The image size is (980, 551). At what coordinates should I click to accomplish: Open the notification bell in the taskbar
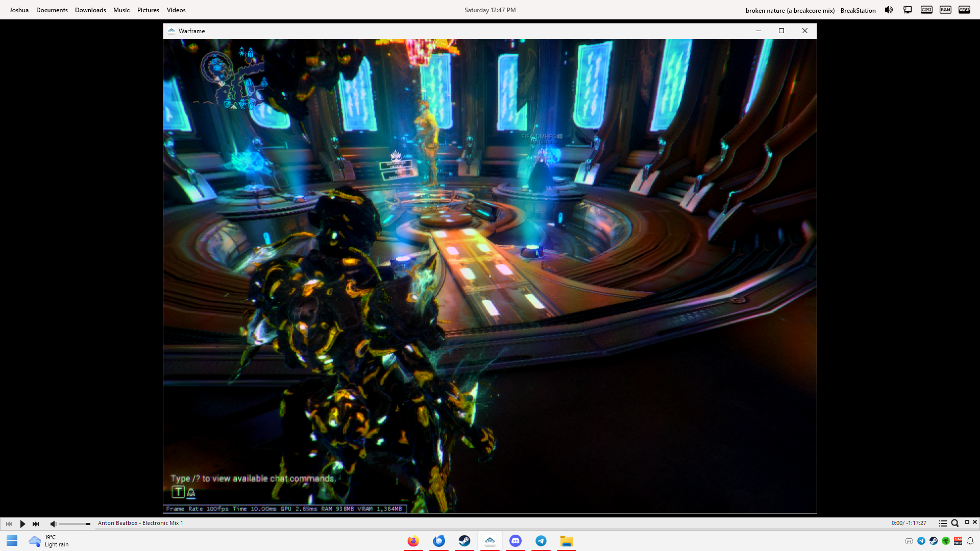click(970, 541)
